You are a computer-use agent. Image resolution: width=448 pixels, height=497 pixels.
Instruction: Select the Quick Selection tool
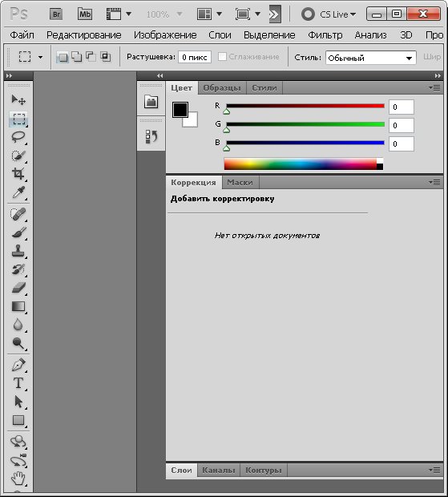18,156
